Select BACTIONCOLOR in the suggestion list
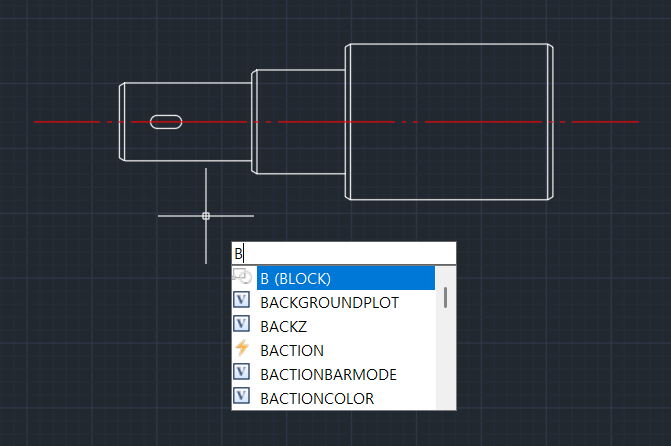This screenshot has height=446, width=671. pos(317,398)
